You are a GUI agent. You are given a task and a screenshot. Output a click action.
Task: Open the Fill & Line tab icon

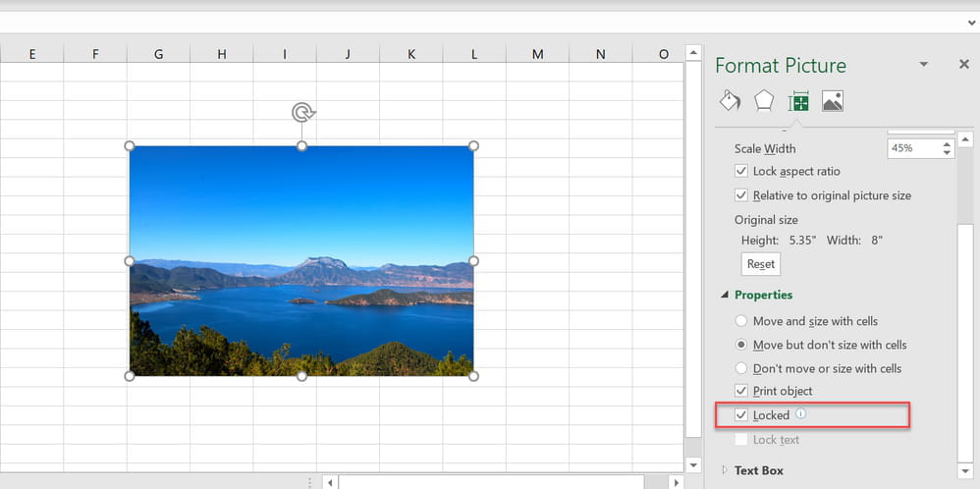click(x=730, y=101)
